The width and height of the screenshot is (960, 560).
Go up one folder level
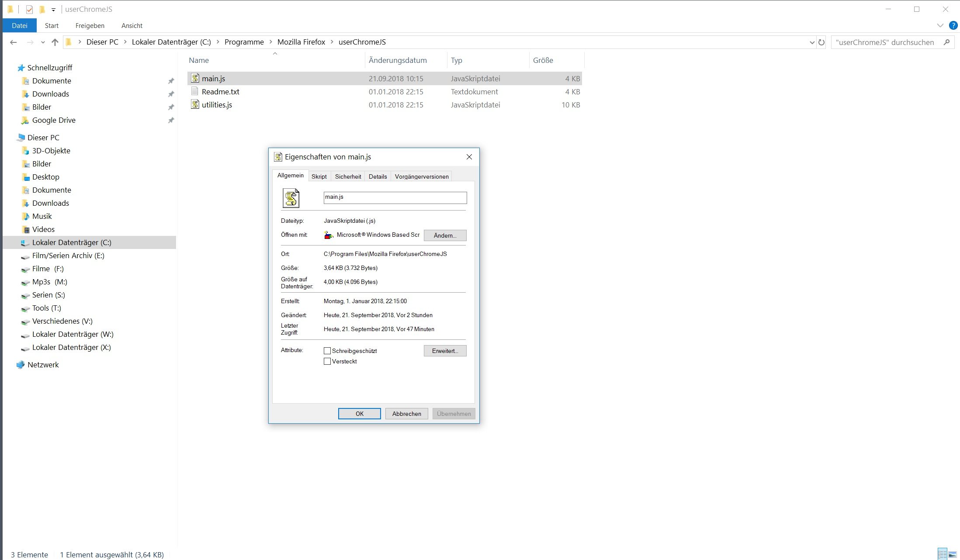coord(55,42)
